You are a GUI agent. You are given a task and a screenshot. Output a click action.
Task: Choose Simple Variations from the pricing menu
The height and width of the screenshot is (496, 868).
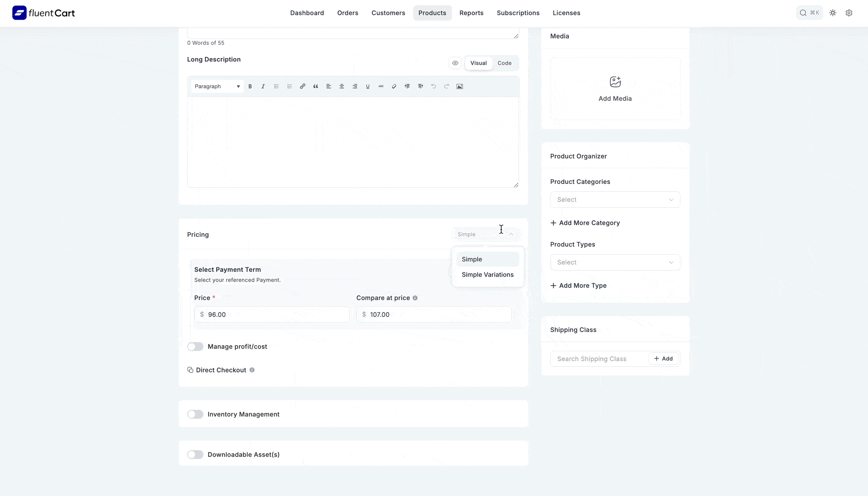coord(487,274)
